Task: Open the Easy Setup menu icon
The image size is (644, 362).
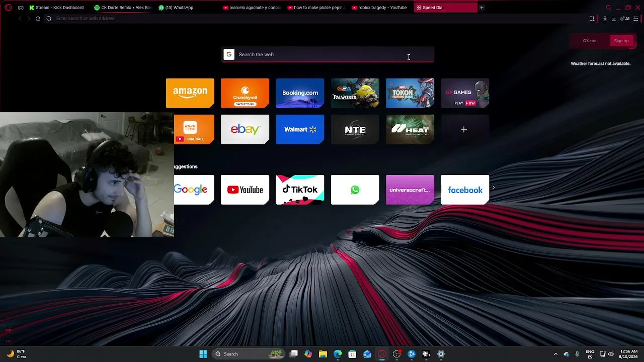Action: [636, 19]
